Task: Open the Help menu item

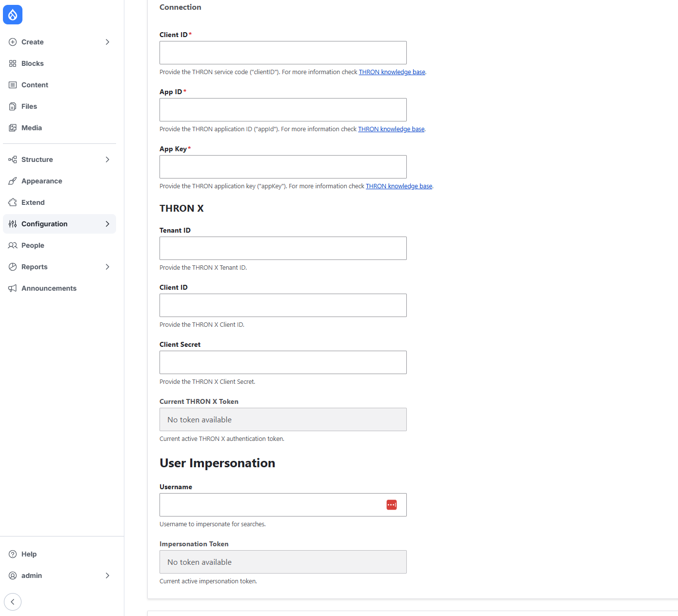Action: click(60, 554)
